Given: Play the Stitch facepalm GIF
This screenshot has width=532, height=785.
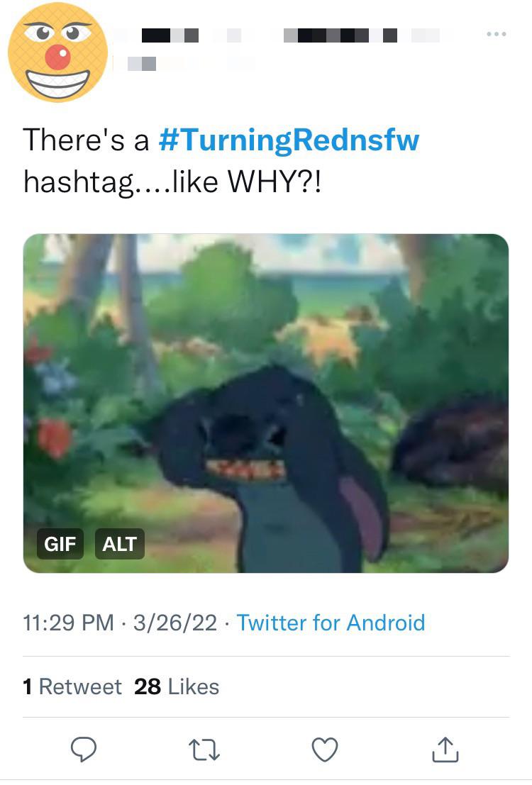Looking at the screenshot, I should click(266, 403).
